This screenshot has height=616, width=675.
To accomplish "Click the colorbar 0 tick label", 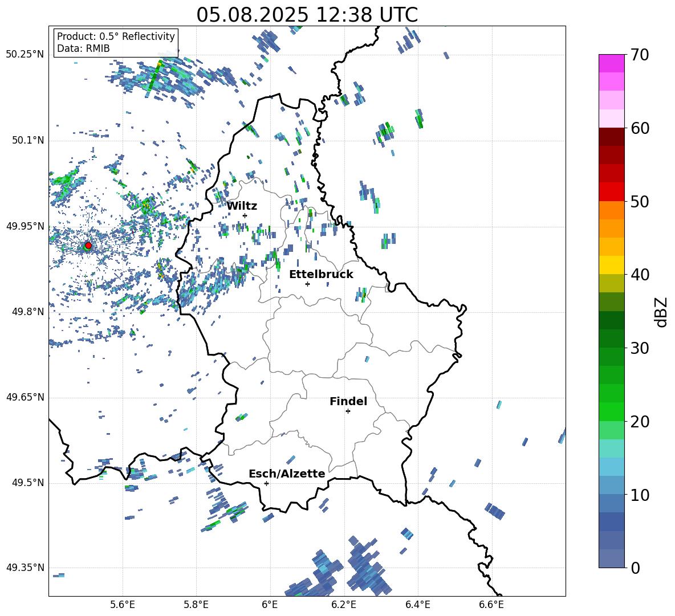I will [635, 568].
